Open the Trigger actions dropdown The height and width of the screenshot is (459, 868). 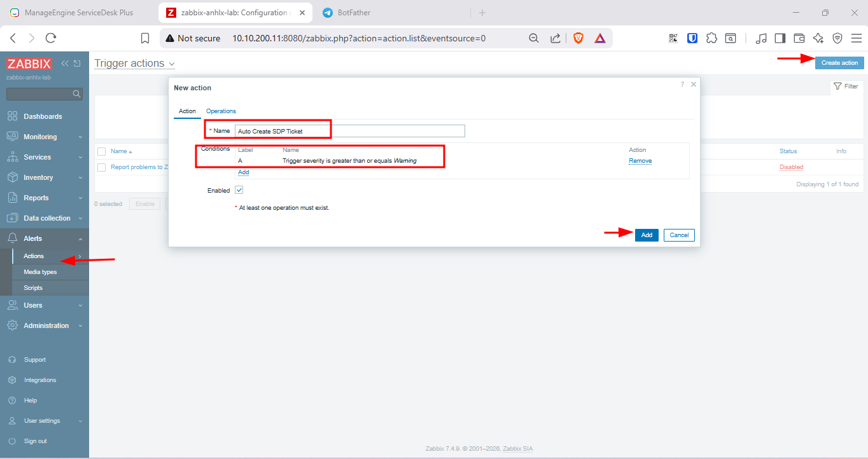click(134, 63)
